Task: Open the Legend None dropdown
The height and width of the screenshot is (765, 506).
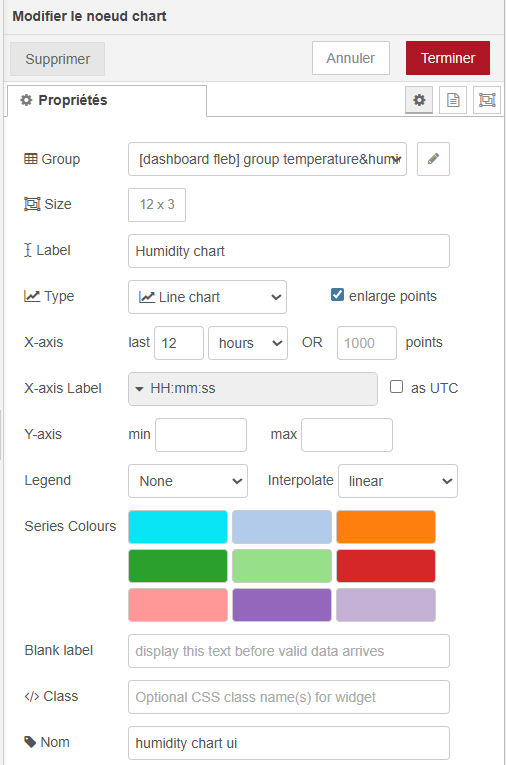Action: click(x=188, y=481)
